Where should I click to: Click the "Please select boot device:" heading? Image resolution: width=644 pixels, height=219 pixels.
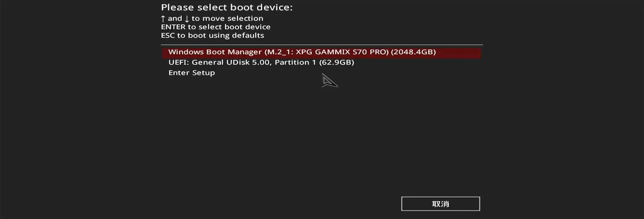(227, 7)
